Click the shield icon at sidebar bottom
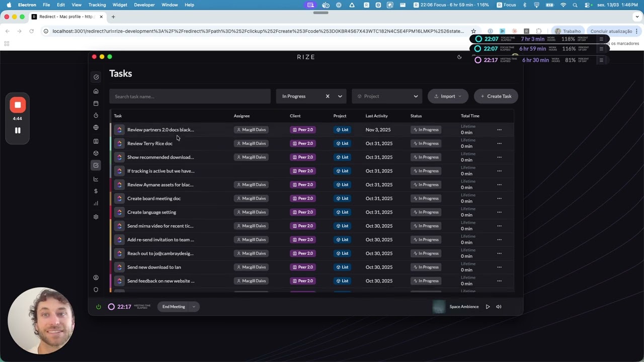The height and width of the screenshot is (362, 644). [96, 290]
